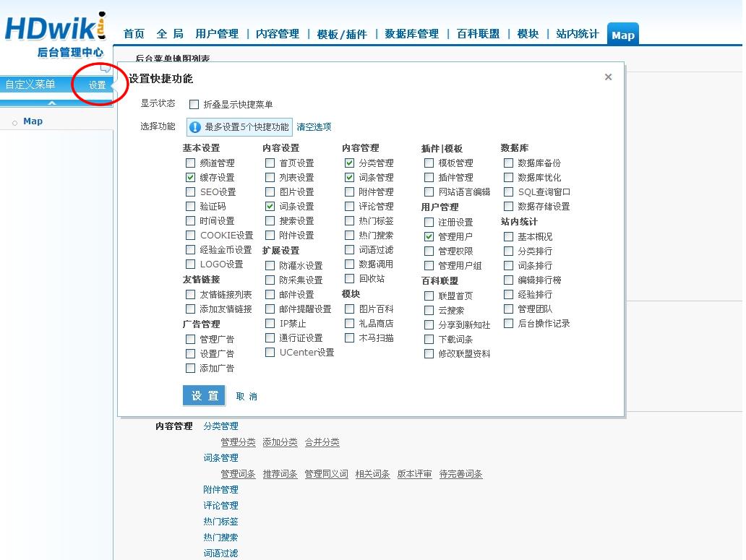Check the 图片百科 checkbox

(x=349, y=309)
